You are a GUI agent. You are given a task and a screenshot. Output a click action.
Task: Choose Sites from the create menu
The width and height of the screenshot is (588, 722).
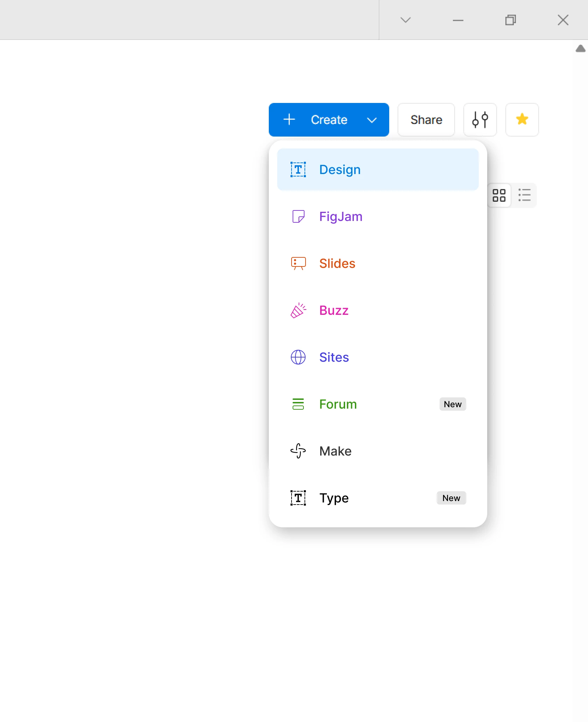click(378, 357)
